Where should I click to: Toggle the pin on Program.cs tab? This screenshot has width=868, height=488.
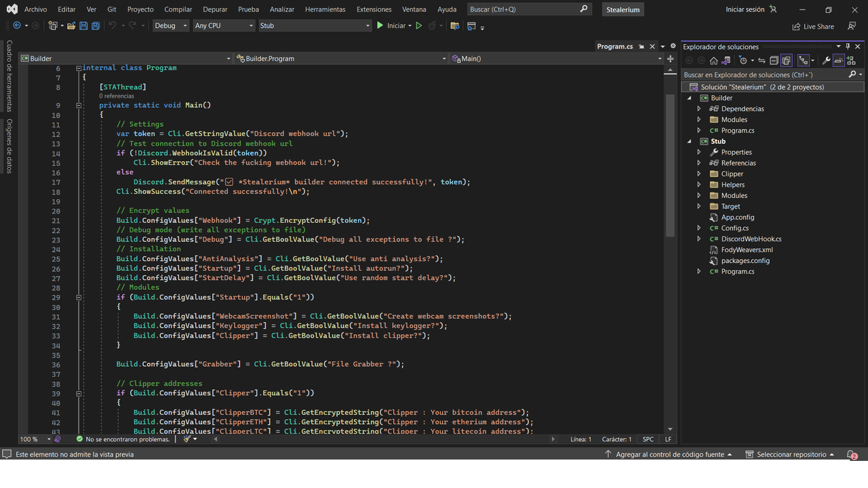[642, 47]
